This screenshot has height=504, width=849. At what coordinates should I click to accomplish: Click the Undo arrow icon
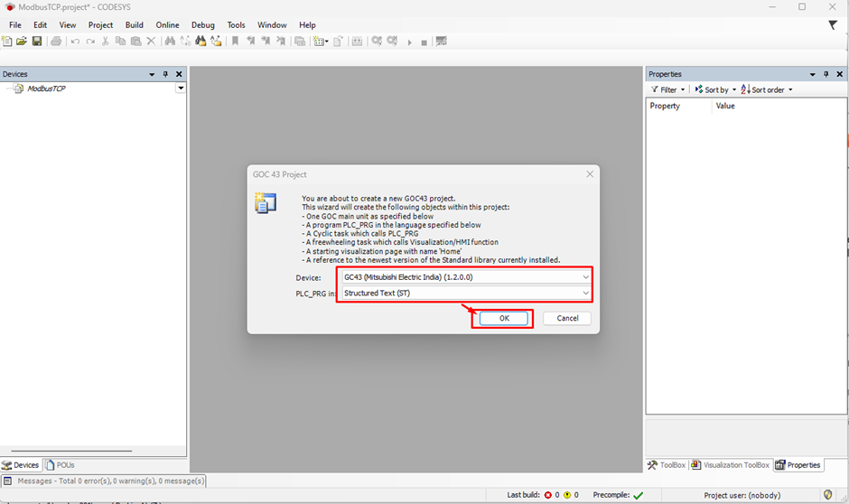click(75, 42)
